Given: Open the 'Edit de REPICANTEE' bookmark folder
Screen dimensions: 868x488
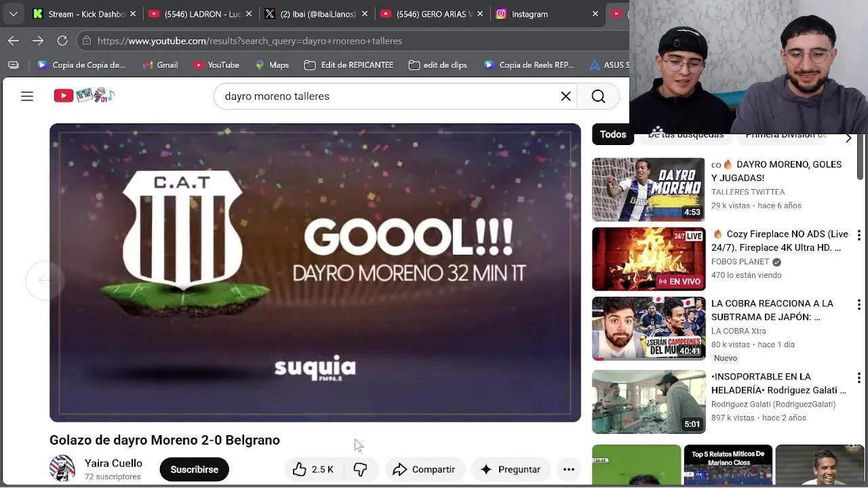Looking at the screenshot, I should [x=349, y=65].
